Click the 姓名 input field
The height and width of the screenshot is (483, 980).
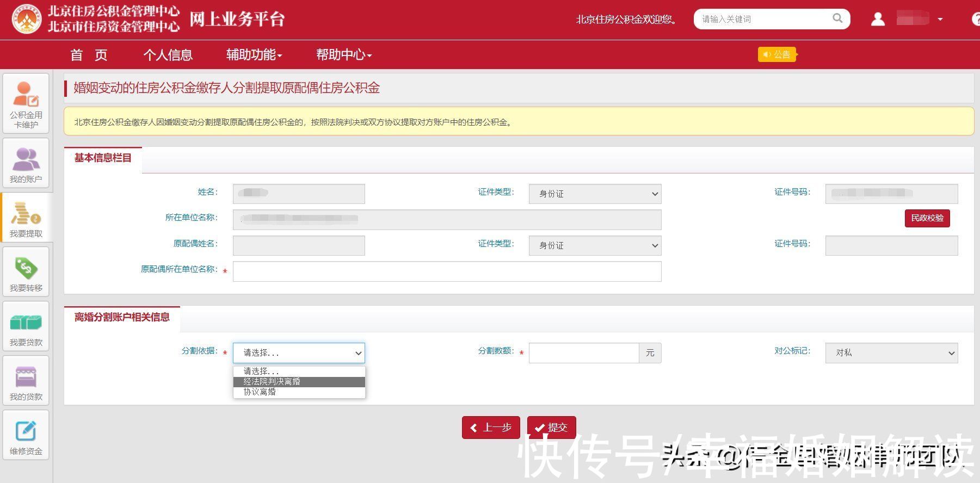[x=299, y=194]
